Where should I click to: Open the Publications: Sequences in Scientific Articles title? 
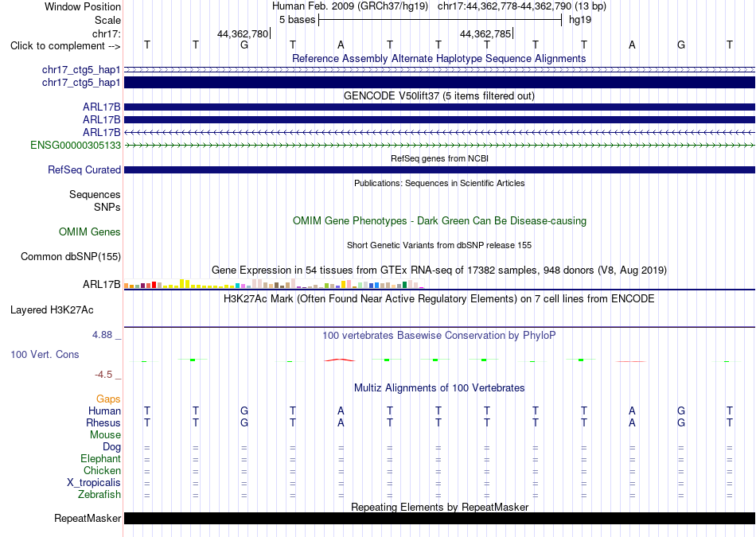point(439,183)
